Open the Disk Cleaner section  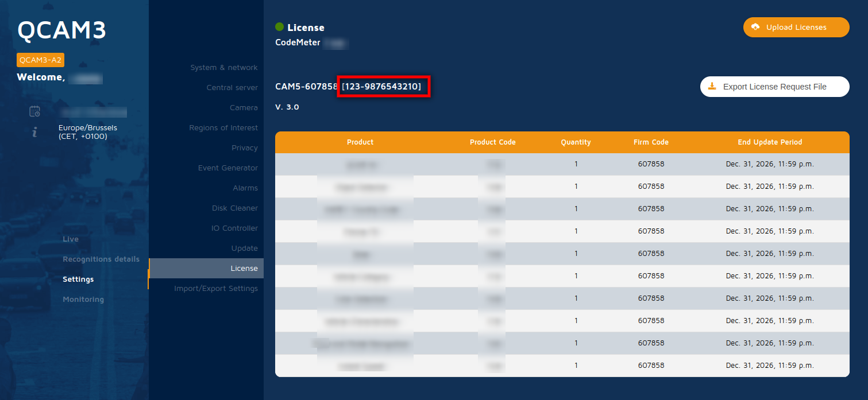[x=235, y=208]
